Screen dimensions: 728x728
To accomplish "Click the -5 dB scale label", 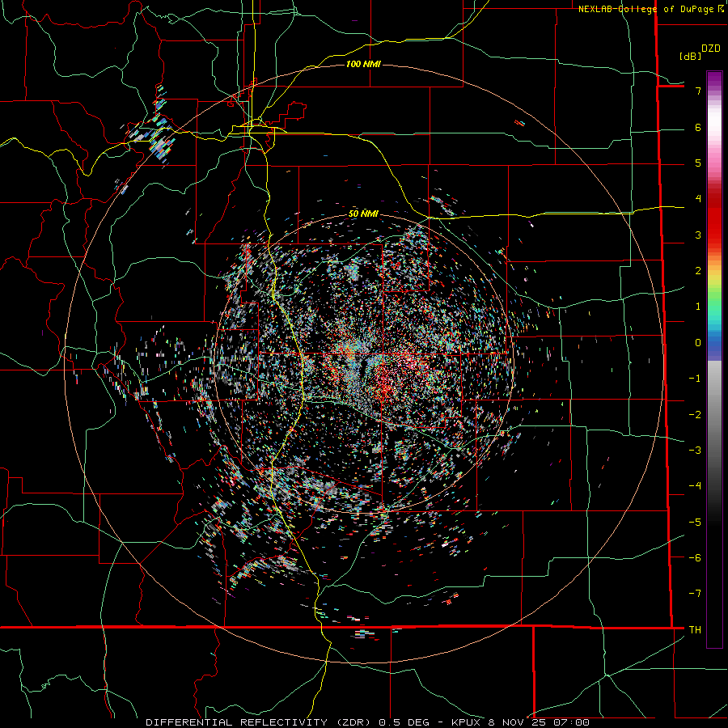I will [x=695, y=522].
